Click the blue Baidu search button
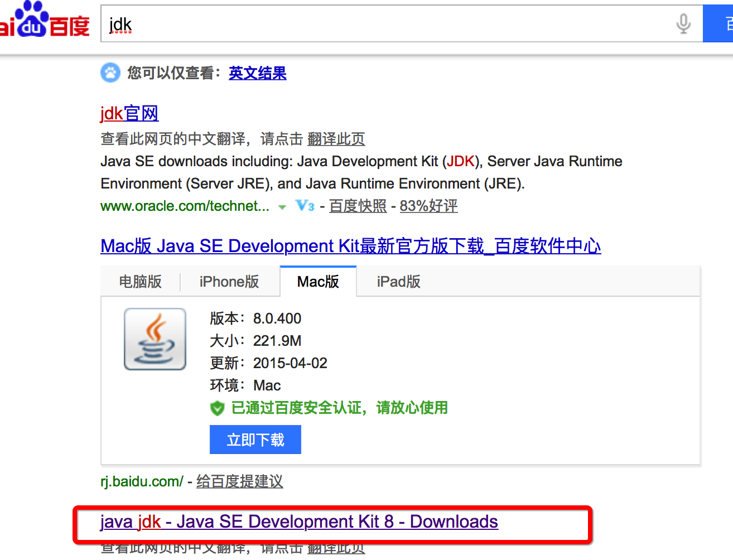This screenshot has height=560, width=733. coord(718,24)
